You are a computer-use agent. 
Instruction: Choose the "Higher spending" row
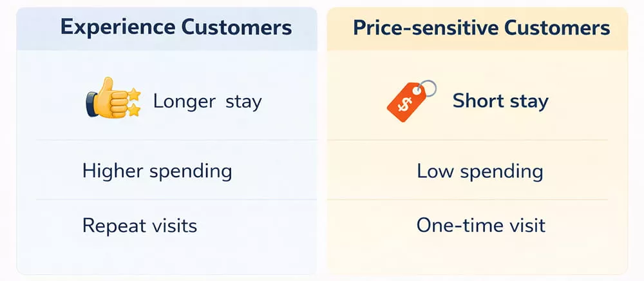point(156,171)
